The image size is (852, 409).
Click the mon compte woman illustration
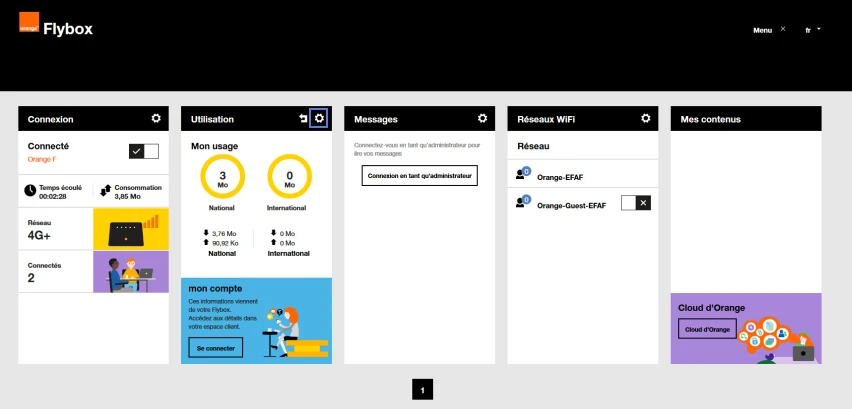(295, 332)
